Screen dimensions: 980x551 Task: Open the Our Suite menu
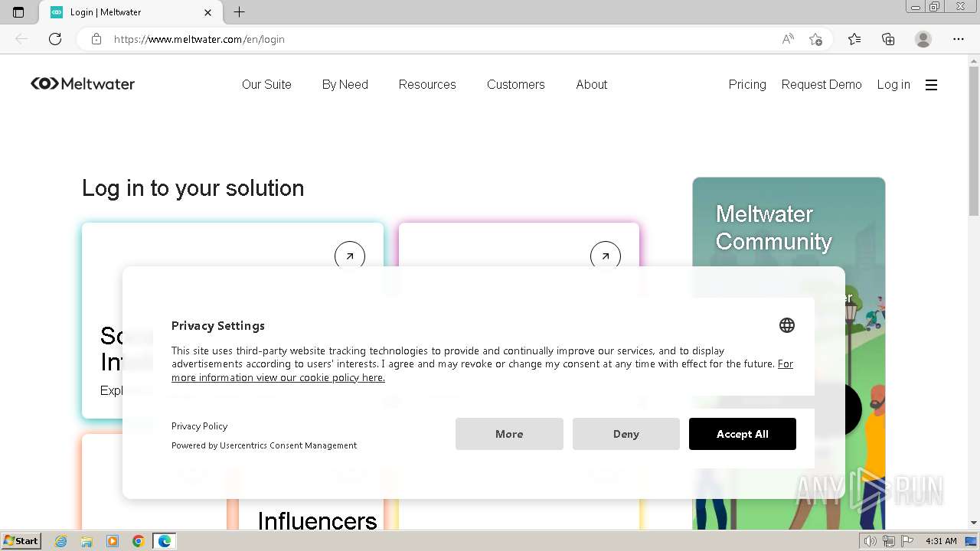(x=266, y=85)
